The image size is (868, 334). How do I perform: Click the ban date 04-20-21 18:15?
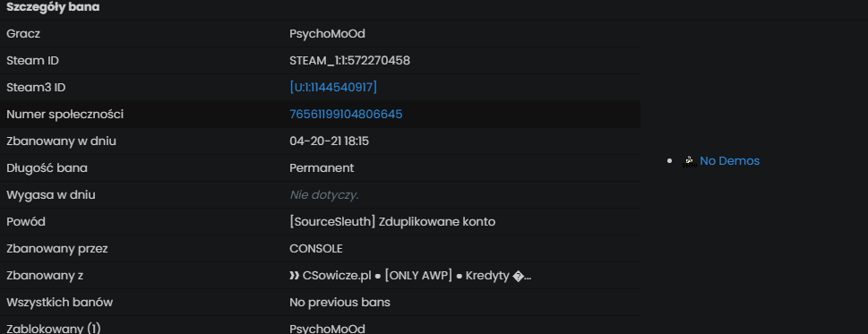pyautogui.click(x=330, y=141)
